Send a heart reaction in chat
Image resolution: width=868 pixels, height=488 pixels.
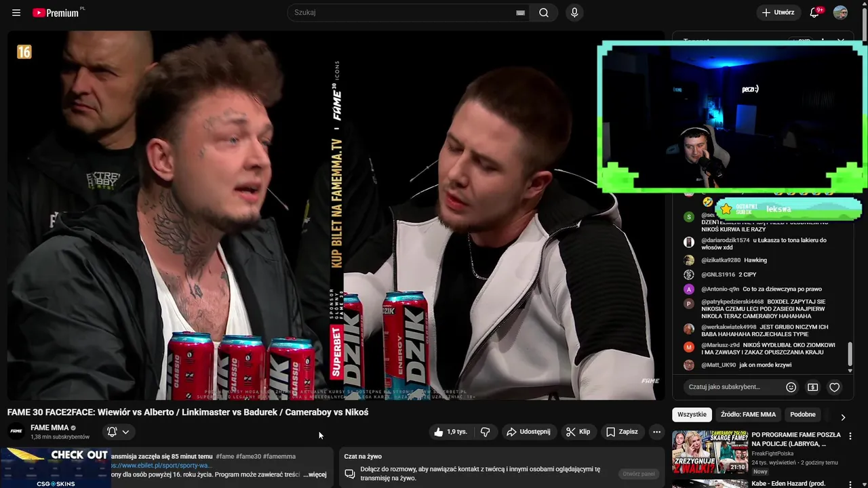[835, 387]
